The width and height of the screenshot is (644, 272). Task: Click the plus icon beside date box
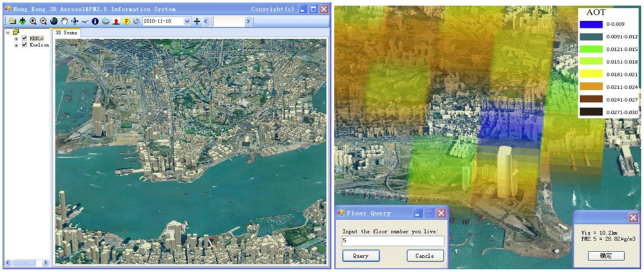coord(197,21)
